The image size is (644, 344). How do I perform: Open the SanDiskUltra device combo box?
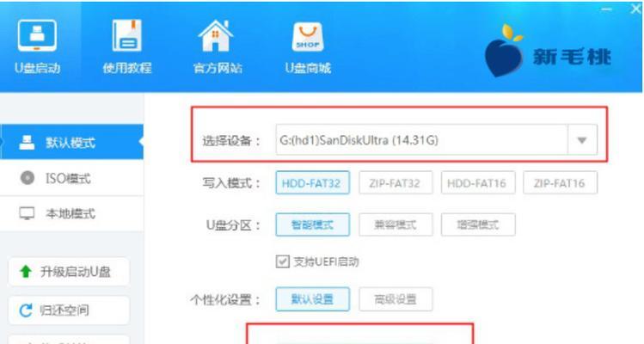[x=436, y=139]
